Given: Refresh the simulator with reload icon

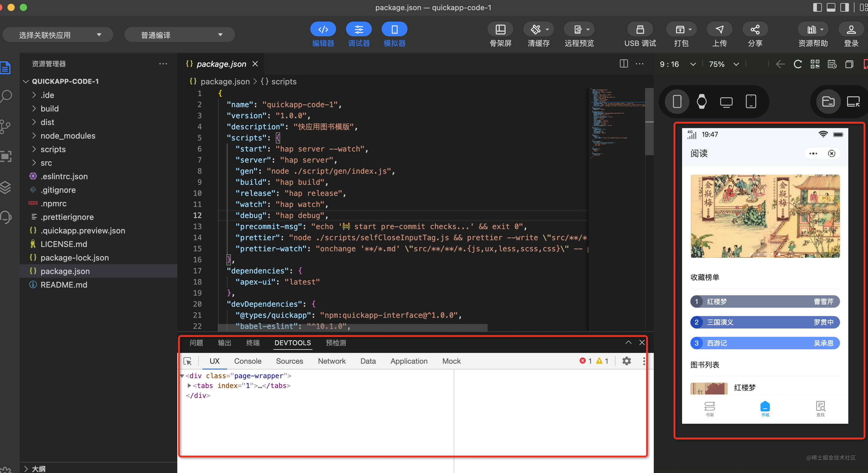Looking at the screenshot, I should pyautogui.click(x=798, y=64).
